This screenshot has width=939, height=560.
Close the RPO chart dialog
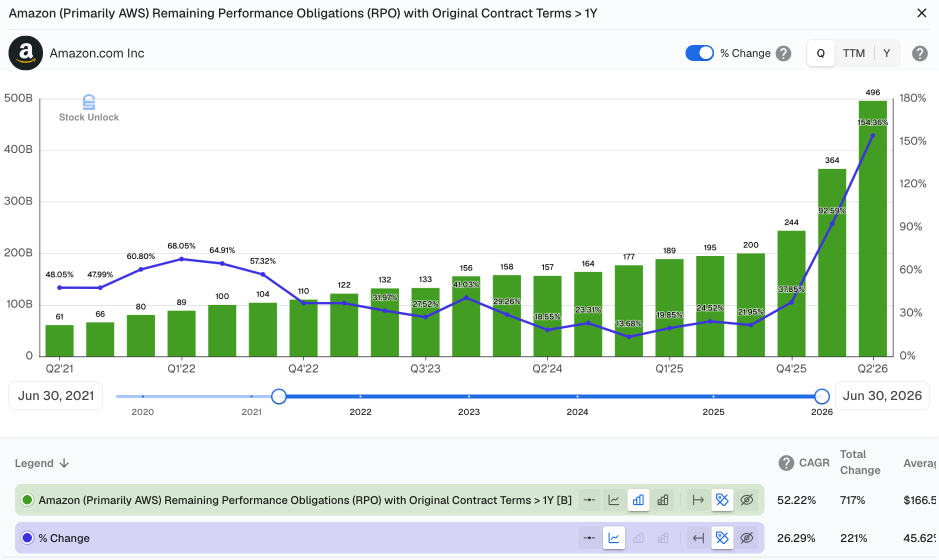pyautogui.click(x=921, y=13)
